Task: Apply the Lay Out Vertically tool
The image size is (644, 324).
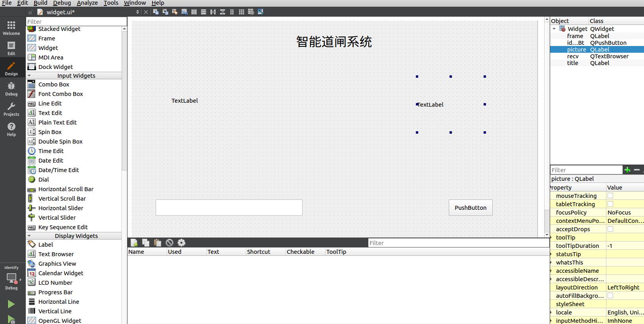Action: click(x=204, y=12)
